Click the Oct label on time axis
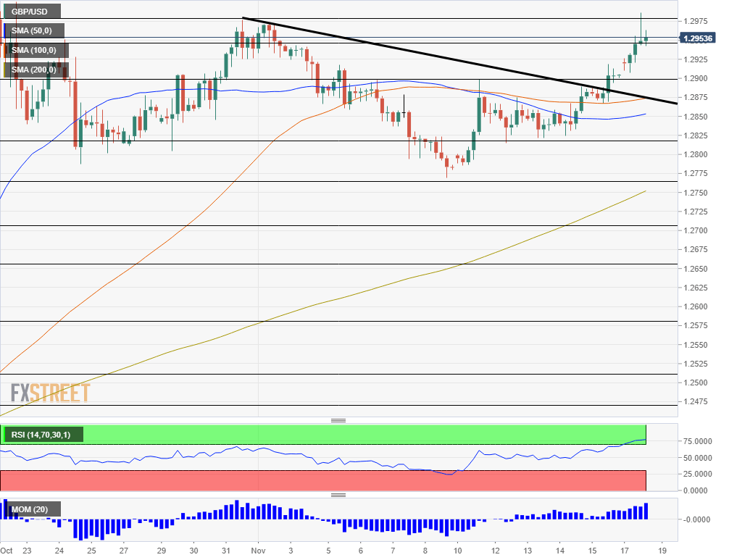Screen dimensions: 729x560 coord(7,551)
